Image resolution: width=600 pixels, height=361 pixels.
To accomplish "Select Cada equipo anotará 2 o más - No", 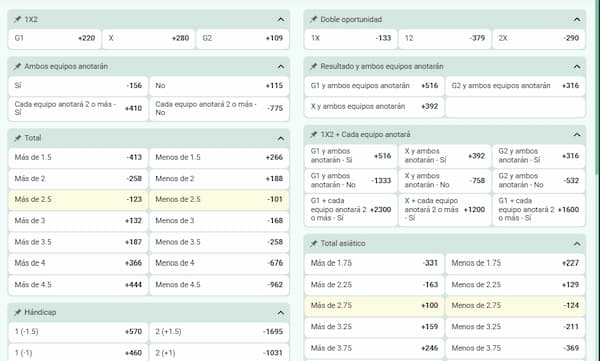I will (x=219, y=108).
